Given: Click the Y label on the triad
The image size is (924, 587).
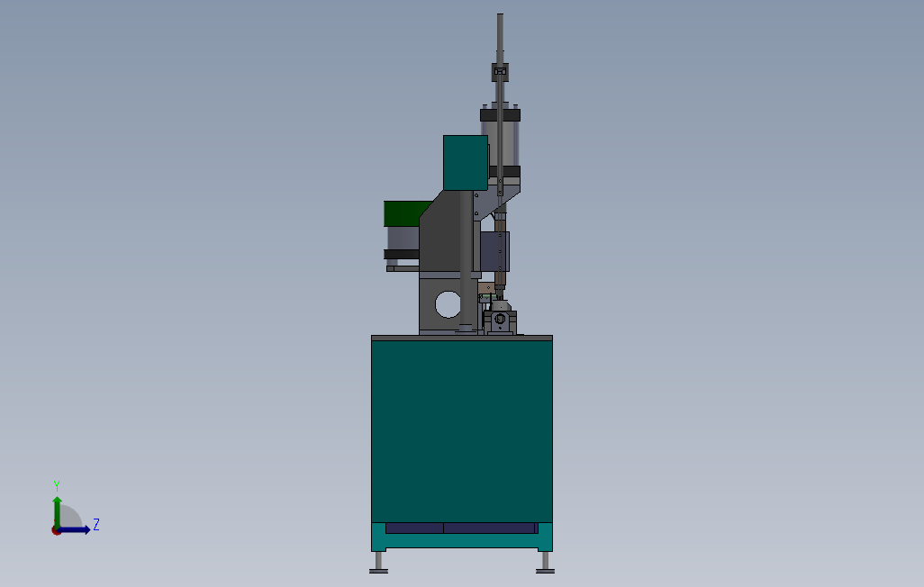Looking at the screenshot, I should 57,485.
